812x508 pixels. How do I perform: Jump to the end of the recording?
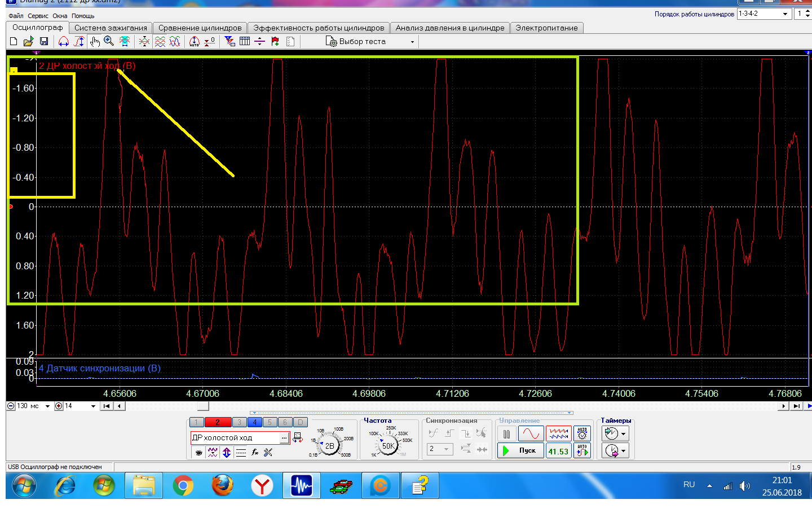[796, 406]
